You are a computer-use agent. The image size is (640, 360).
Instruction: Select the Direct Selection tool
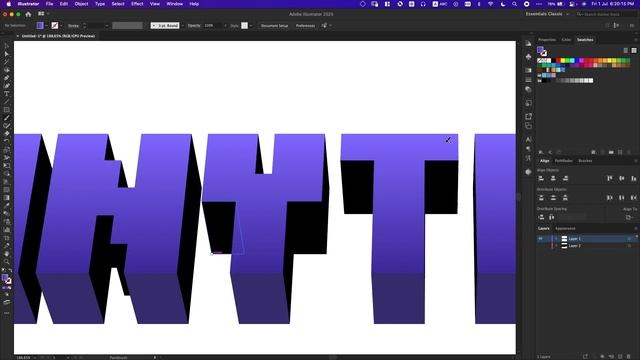[7, 54]
